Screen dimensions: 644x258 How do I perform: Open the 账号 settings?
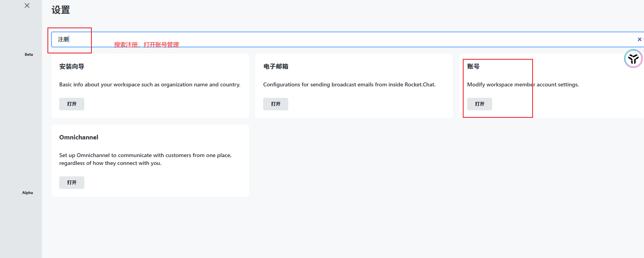point(479,104)
